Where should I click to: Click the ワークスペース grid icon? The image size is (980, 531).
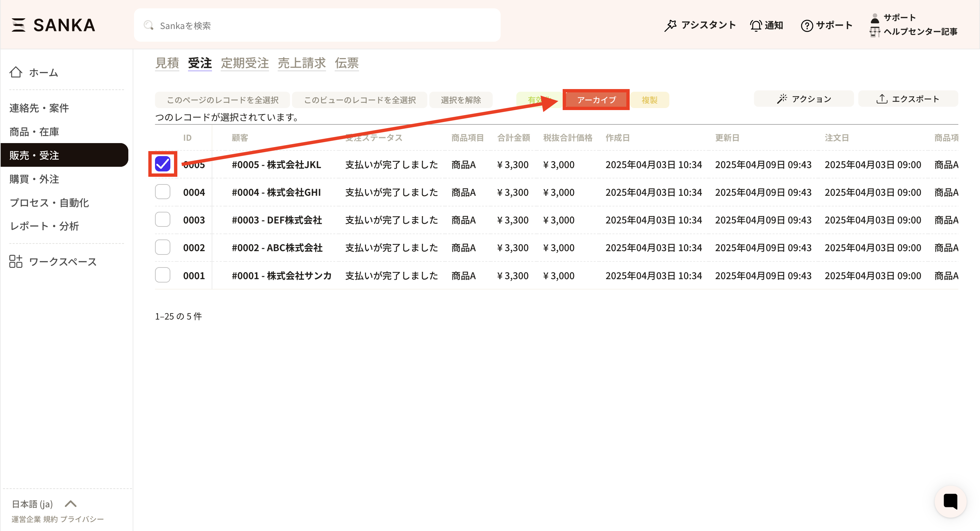point(16,261)
